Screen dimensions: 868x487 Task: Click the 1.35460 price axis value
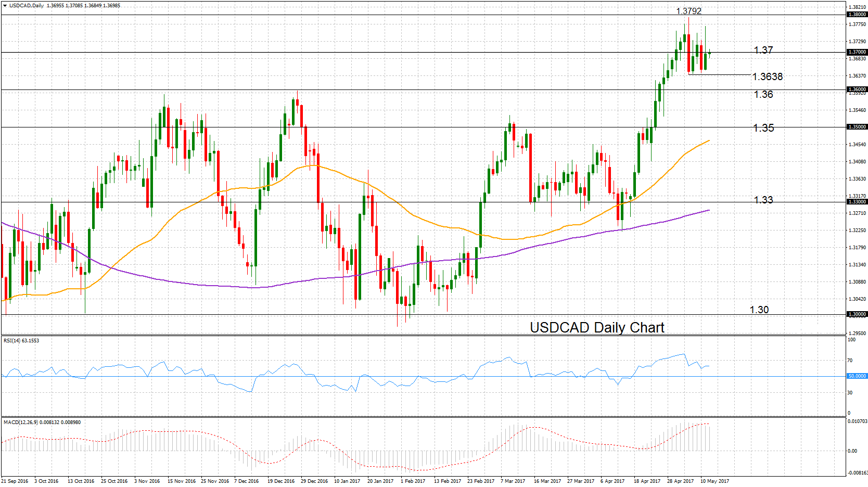click(857, 110)
